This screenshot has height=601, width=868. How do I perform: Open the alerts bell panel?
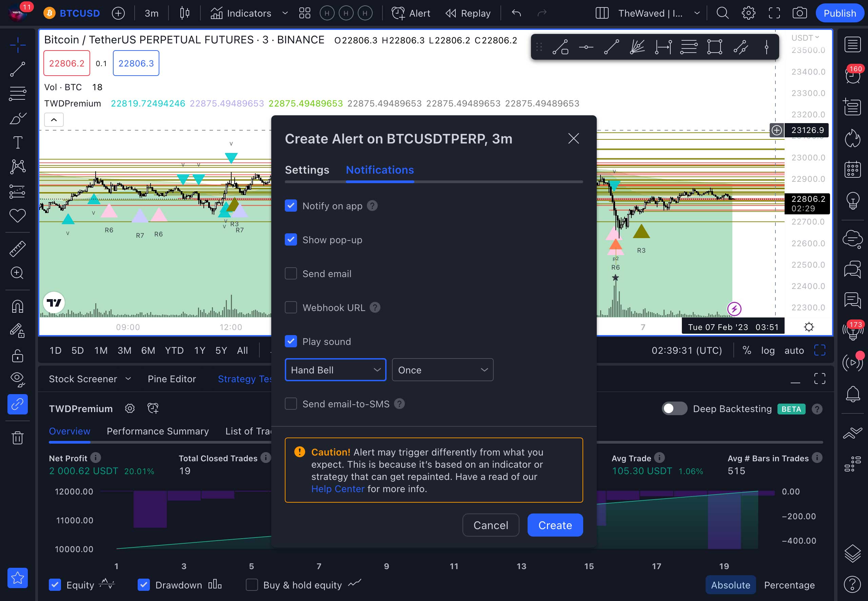click(852, 394)
